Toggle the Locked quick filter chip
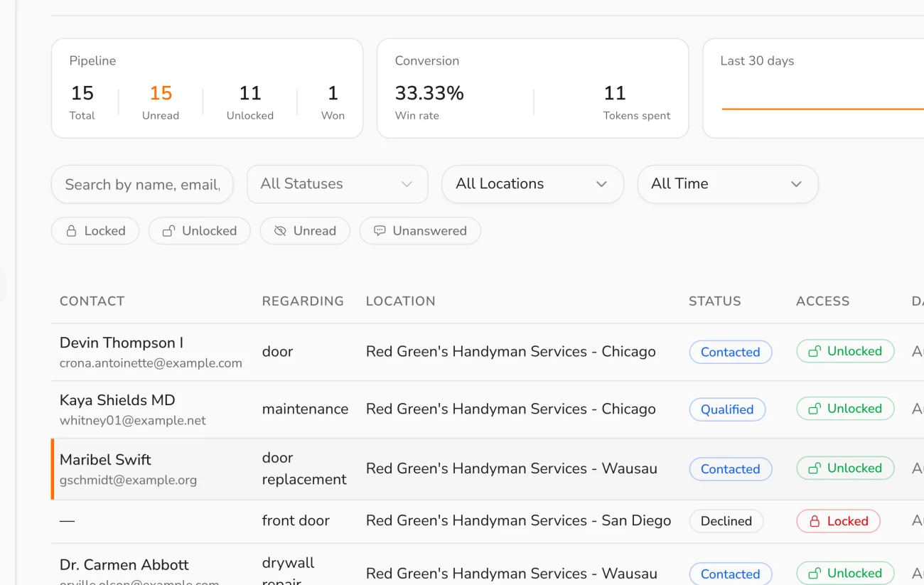This screenshot has height=585, width=924. click(x=95, y=231)
